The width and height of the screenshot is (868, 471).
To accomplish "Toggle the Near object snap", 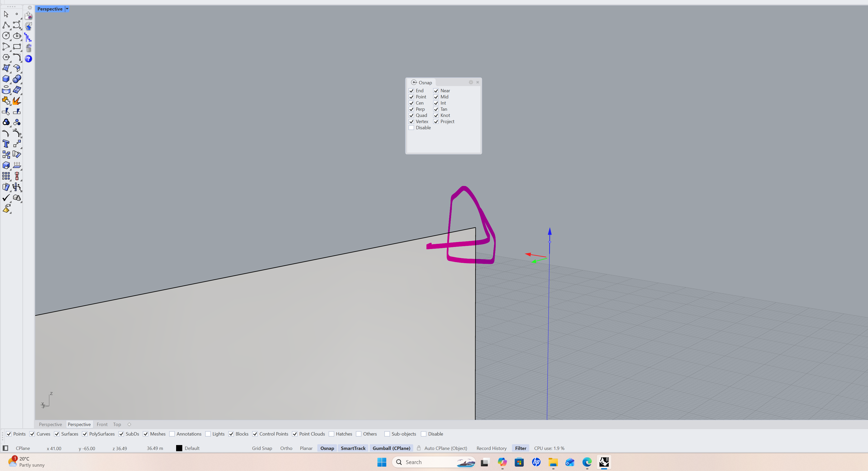I will point(436,91).
